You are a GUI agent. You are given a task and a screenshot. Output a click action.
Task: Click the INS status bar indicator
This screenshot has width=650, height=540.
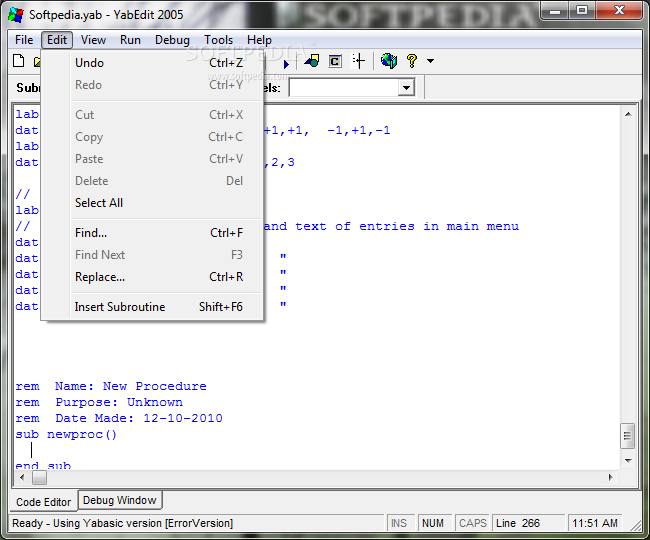tap(399, 523)
